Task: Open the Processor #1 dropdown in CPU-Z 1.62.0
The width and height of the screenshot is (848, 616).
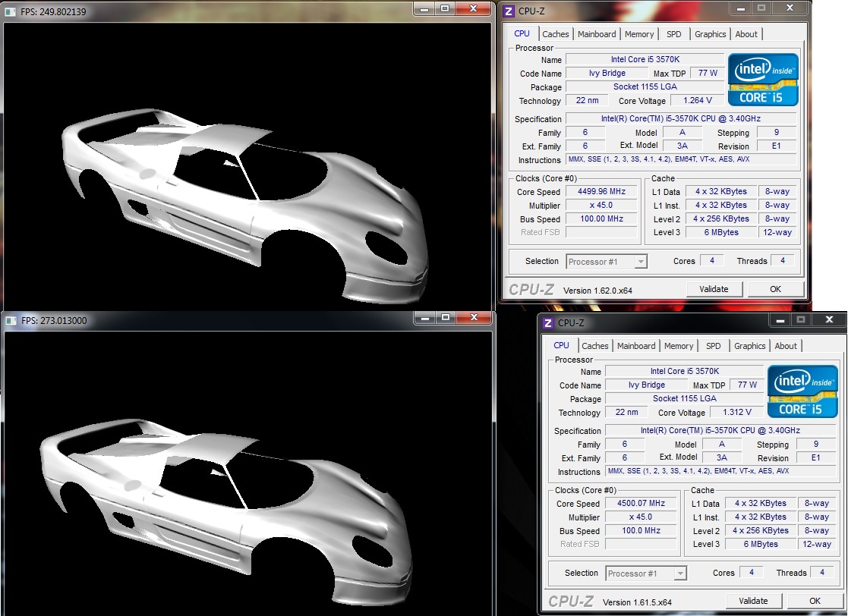Action: click(640, 262)
